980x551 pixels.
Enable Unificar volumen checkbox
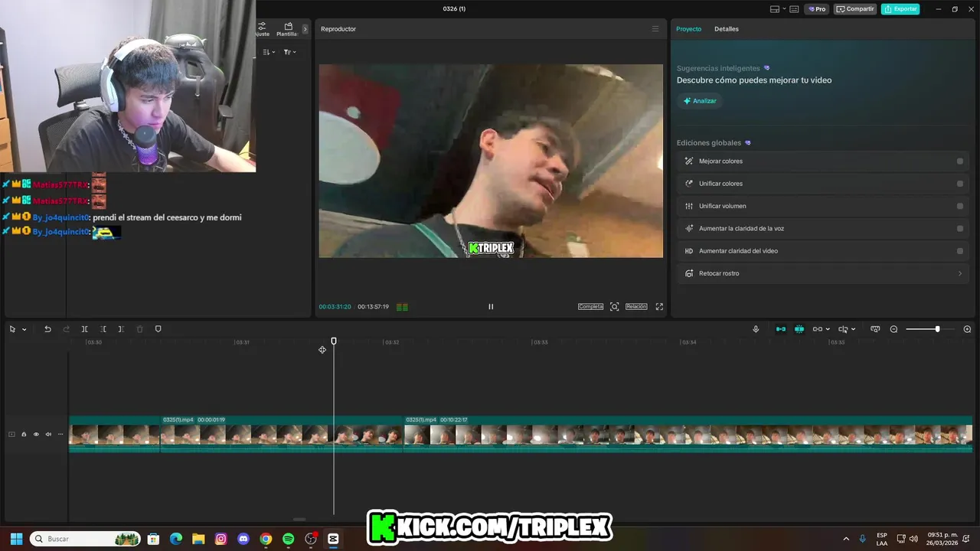[x=960, y=206]
